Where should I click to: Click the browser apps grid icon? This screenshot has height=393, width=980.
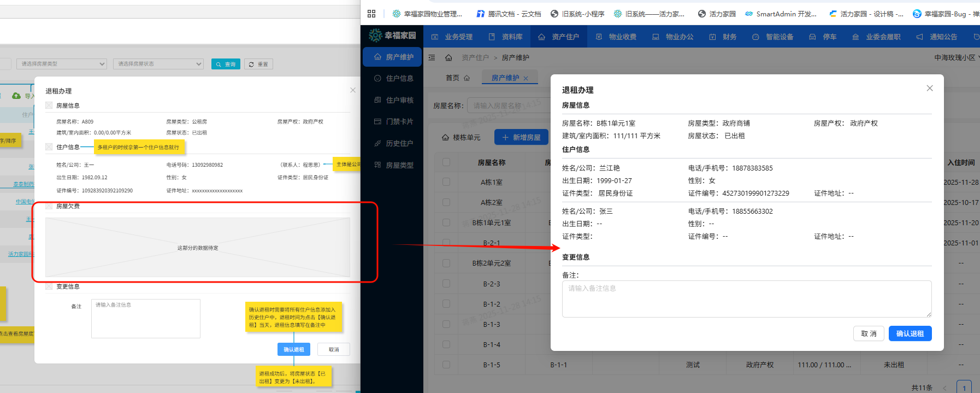[371, 14]
